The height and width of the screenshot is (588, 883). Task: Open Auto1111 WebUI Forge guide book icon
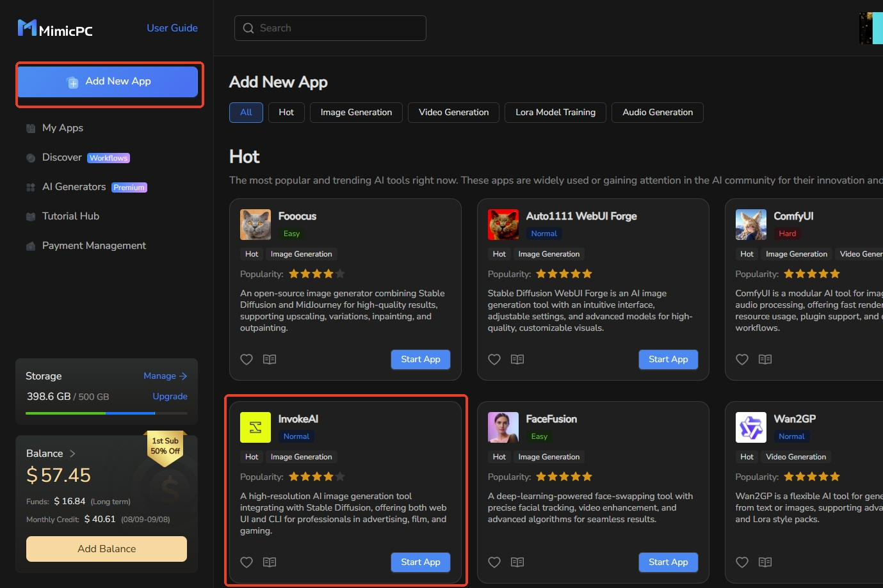coord(517,360)
